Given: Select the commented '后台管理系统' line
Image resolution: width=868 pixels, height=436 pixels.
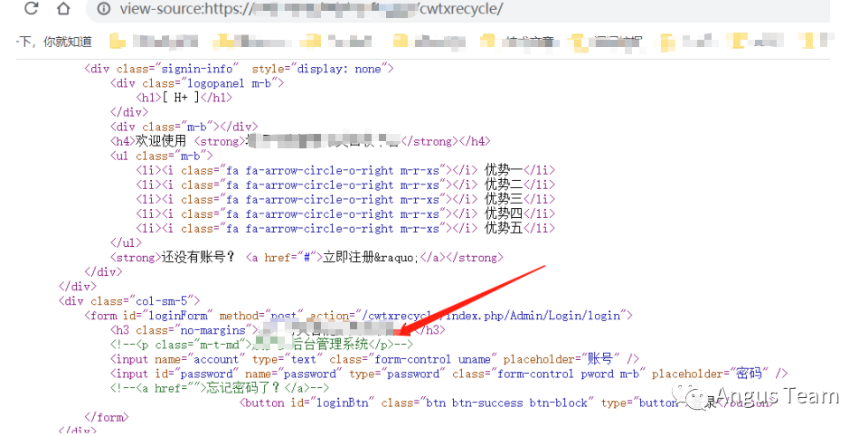Looking at the screenshot, I should click(x=261, y=345).
